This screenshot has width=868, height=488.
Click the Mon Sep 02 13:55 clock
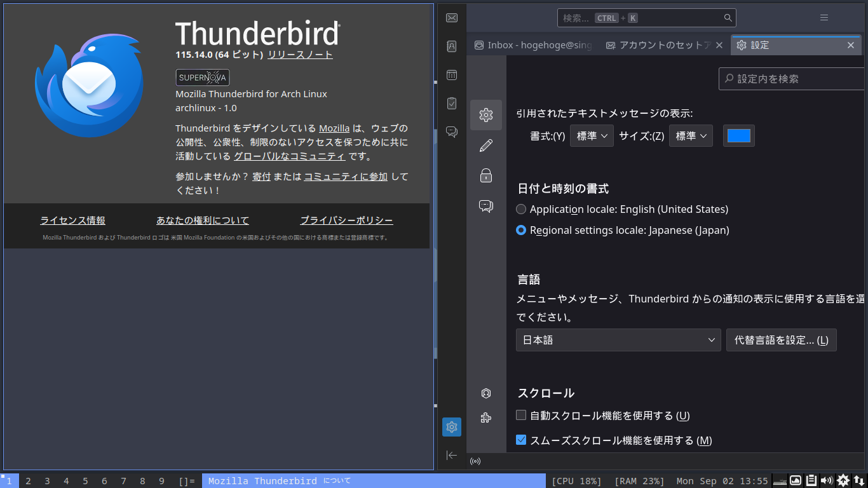click(722, 481)
